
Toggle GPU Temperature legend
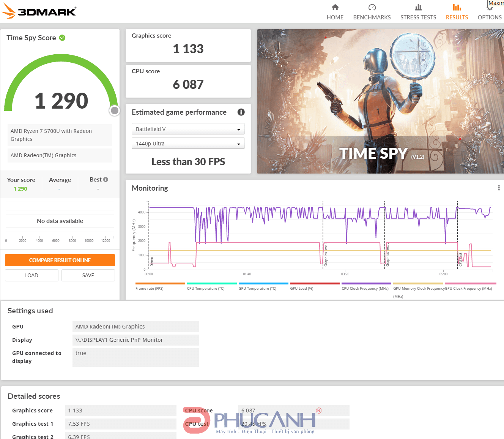click(263, 286)
